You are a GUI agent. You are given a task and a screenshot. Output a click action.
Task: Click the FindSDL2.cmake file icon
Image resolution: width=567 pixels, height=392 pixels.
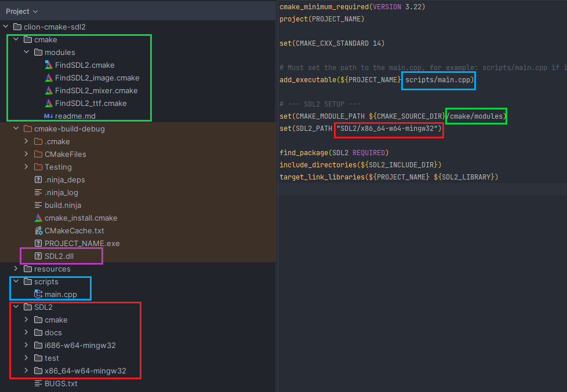tap(49, 65)
